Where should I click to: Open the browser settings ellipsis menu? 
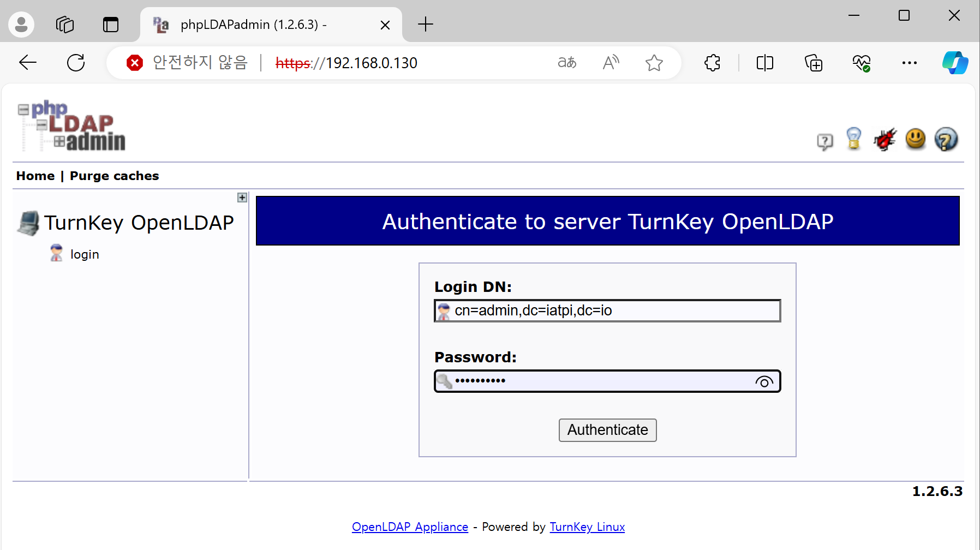tap(910, 63)
